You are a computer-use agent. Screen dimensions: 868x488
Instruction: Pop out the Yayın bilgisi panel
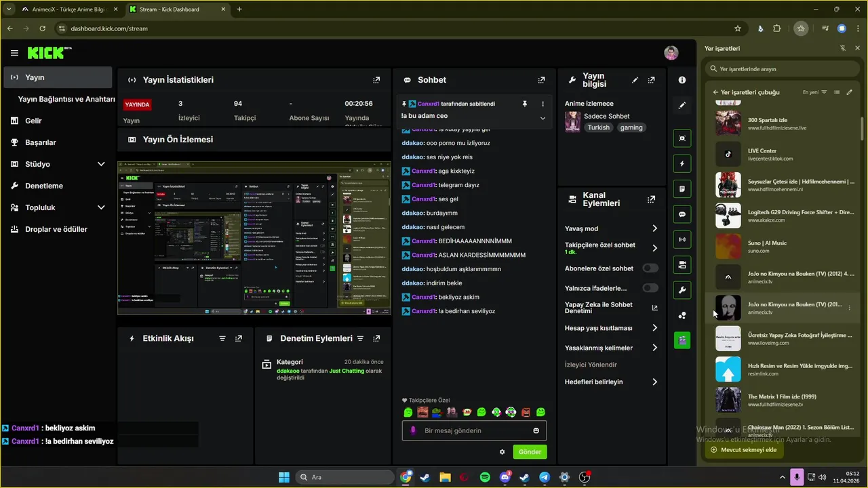651,80
